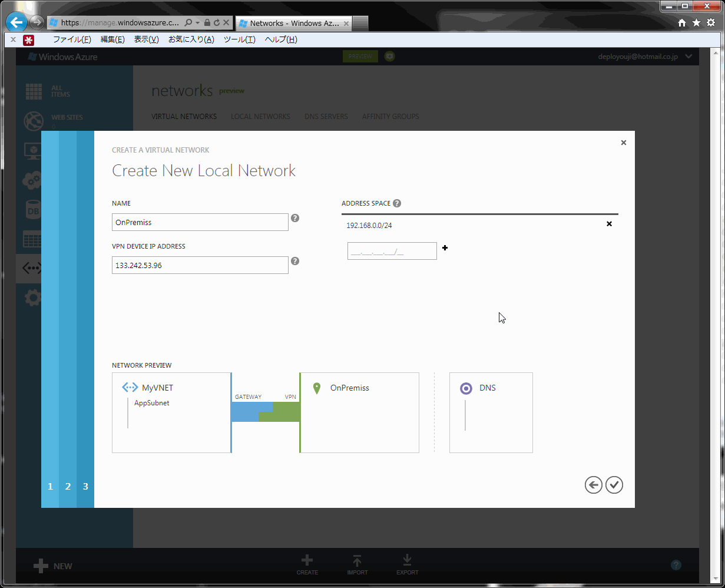725x588 pixels.
Task: Close the Create New Local Network dialog
Action: 624,143
